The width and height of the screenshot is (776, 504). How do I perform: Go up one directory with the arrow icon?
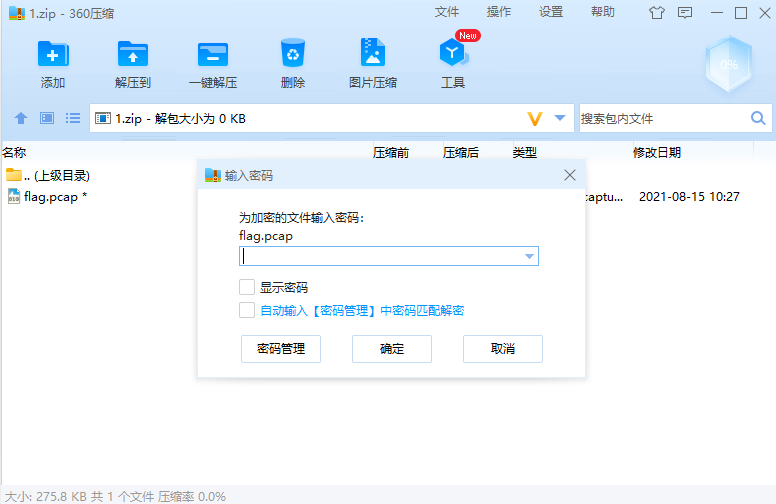pos(21,118)
